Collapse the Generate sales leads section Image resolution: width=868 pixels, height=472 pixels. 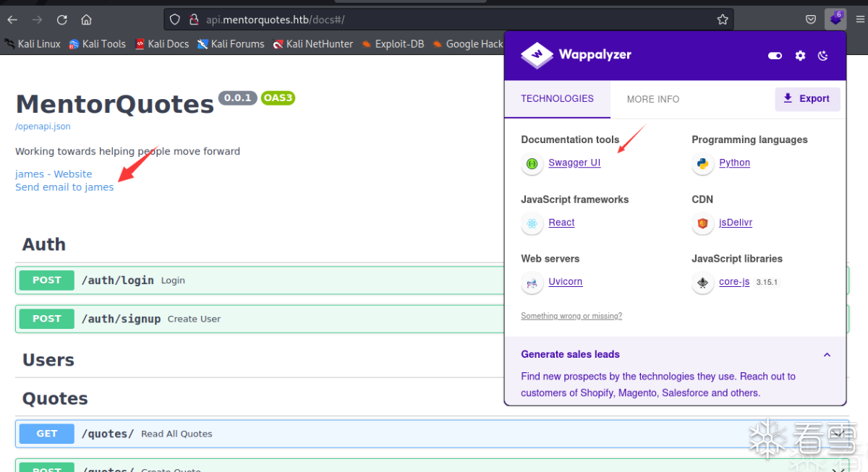click(x=827, y=355)
